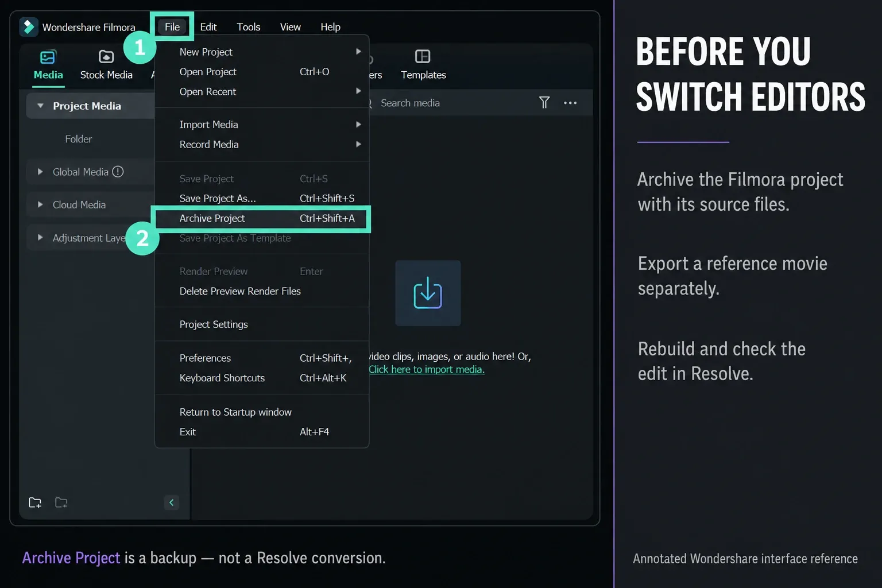882x588 pixels.
Task: Expand the Cloud Media section
Action: point(40,204)
